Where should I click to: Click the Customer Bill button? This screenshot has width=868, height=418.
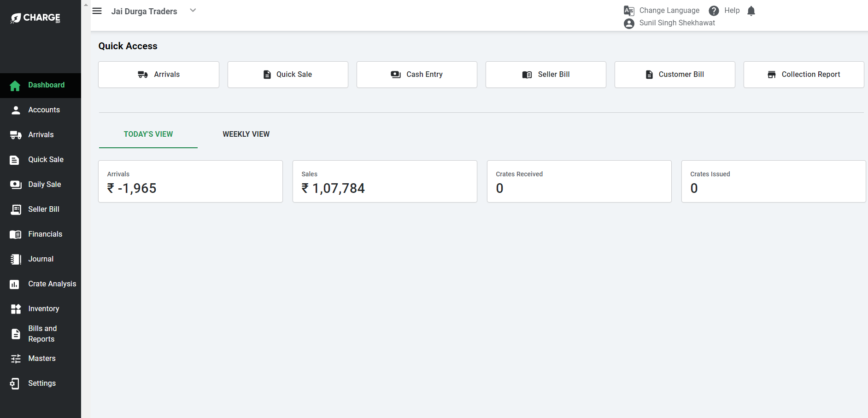tap(674, 75)
